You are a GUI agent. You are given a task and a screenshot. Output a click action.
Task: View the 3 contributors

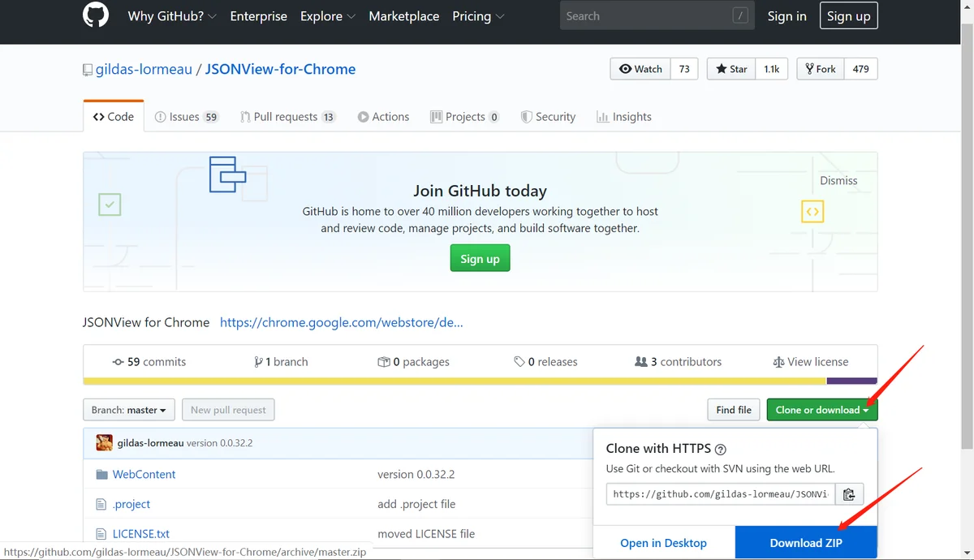click(x=678, y=362)
